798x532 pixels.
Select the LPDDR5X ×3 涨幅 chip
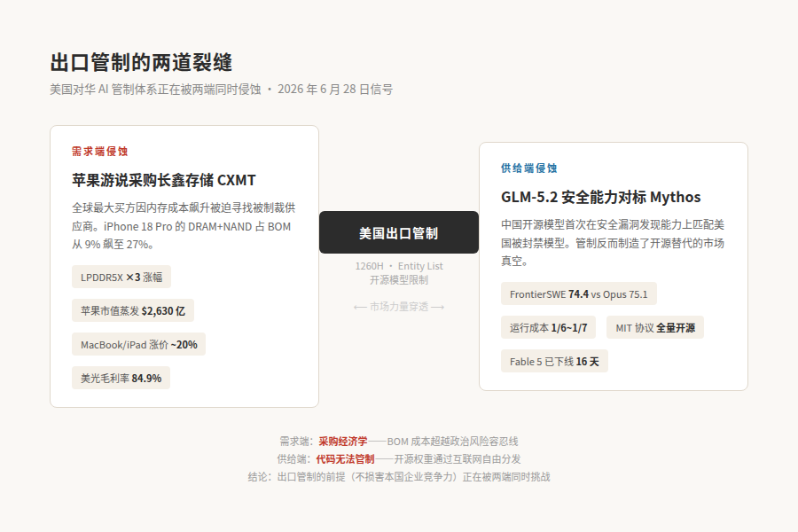point(121,277)
